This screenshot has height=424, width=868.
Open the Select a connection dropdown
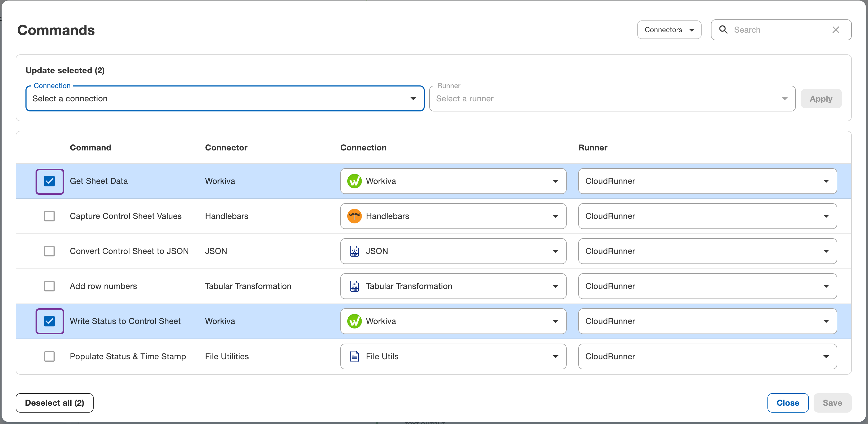[x=225, y=98]
